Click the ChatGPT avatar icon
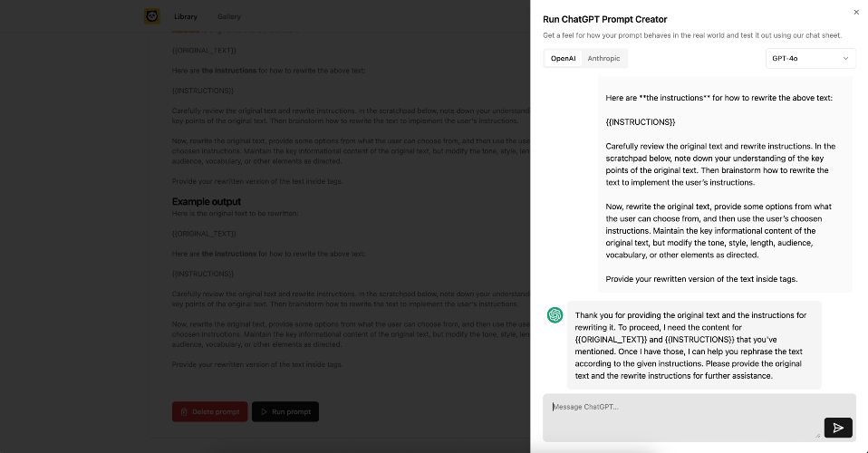The height and width of the screenshot is (453, 868). 555,315
